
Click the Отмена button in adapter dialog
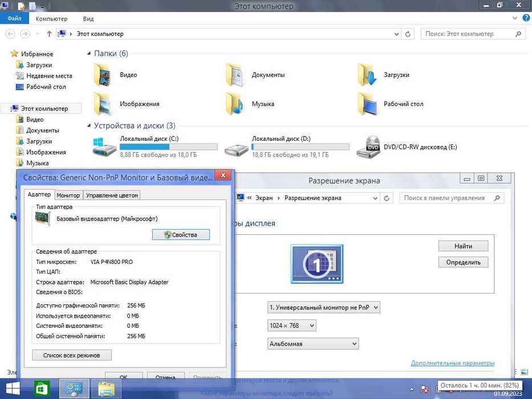[165, 376]
